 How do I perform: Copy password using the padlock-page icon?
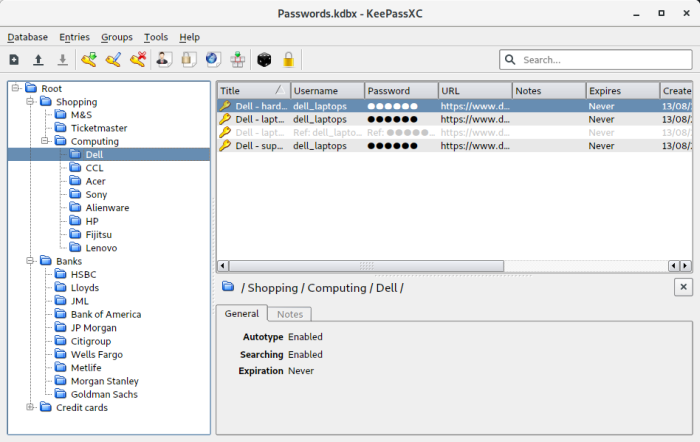(x=188, y=59)
